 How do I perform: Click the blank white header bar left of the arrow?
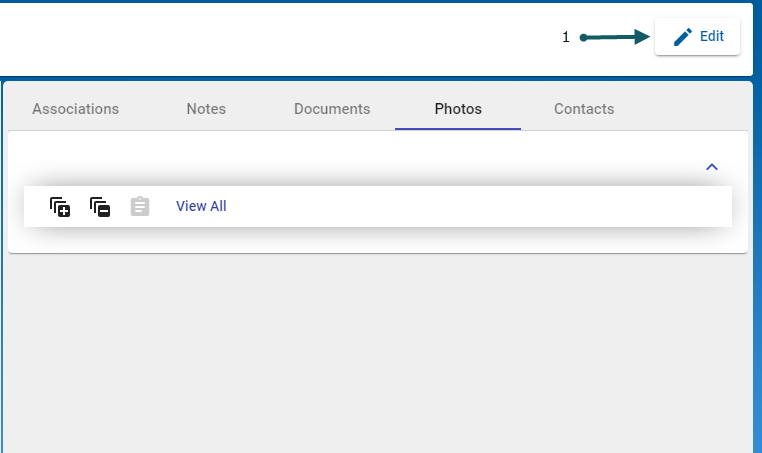280,38
